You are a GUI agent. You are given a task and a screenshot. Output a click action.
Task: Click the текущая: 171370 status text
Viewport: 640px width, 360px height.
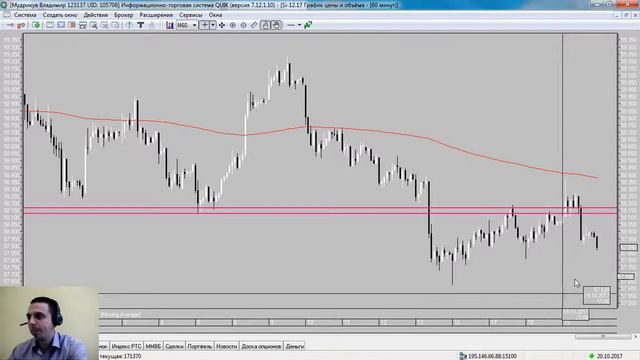[x=120, y=356]
